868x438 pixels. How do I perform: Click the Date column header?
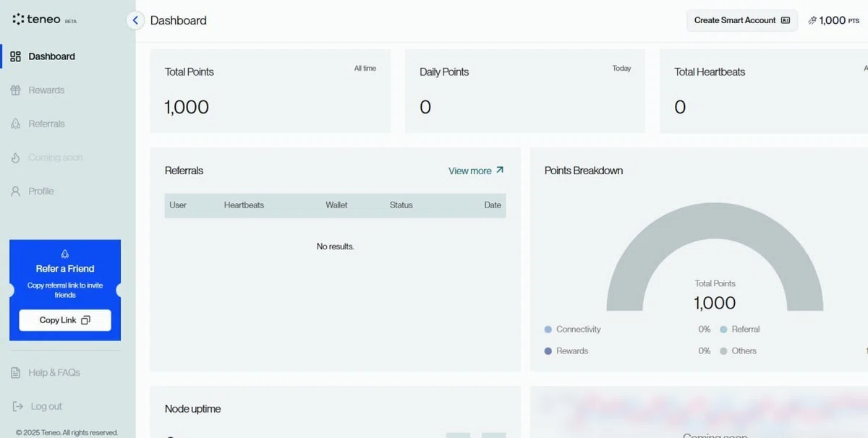pyautogui.click(x=493, y=205)
